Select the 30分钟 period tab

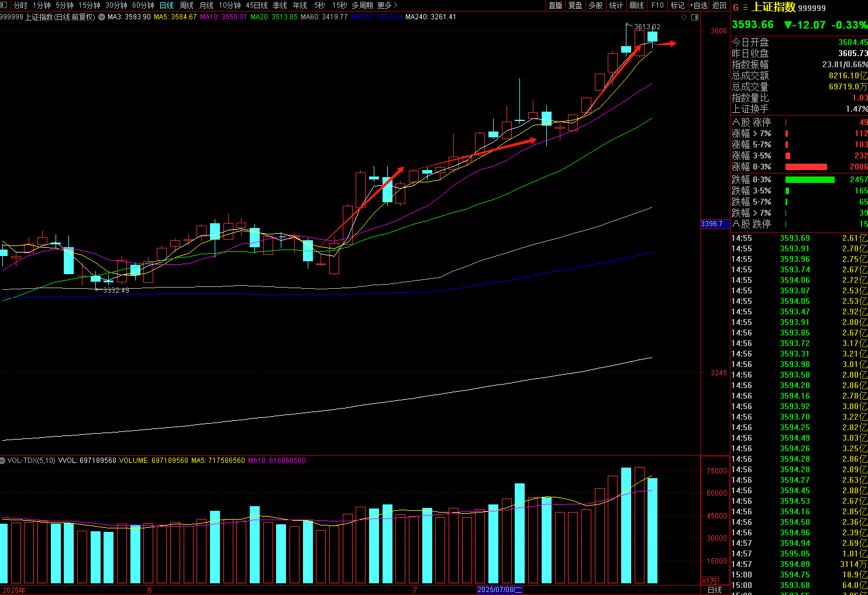[x=116, y=5]
